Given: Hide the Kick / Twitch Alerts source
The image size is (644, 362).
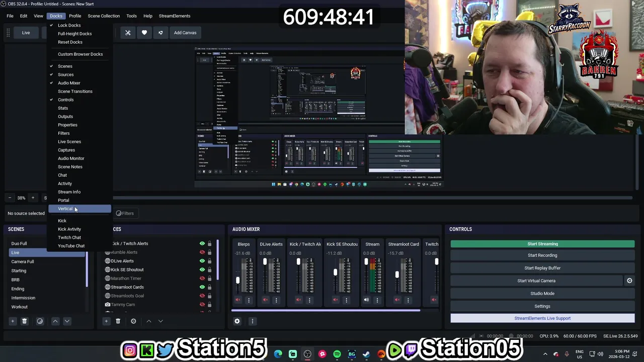Looking at the screenshot, I should (x=202, y=244).
